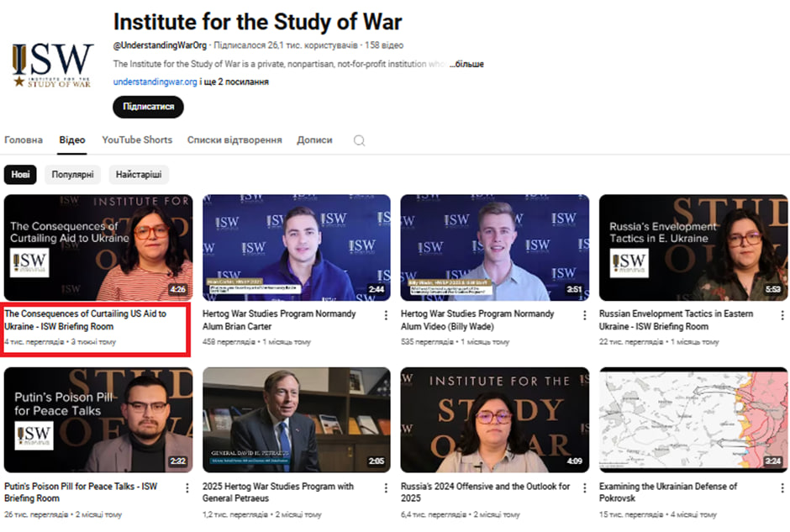The image size is (790, 532).
Task: Open options menu for Billy Wade video
Action: point(584,315)
